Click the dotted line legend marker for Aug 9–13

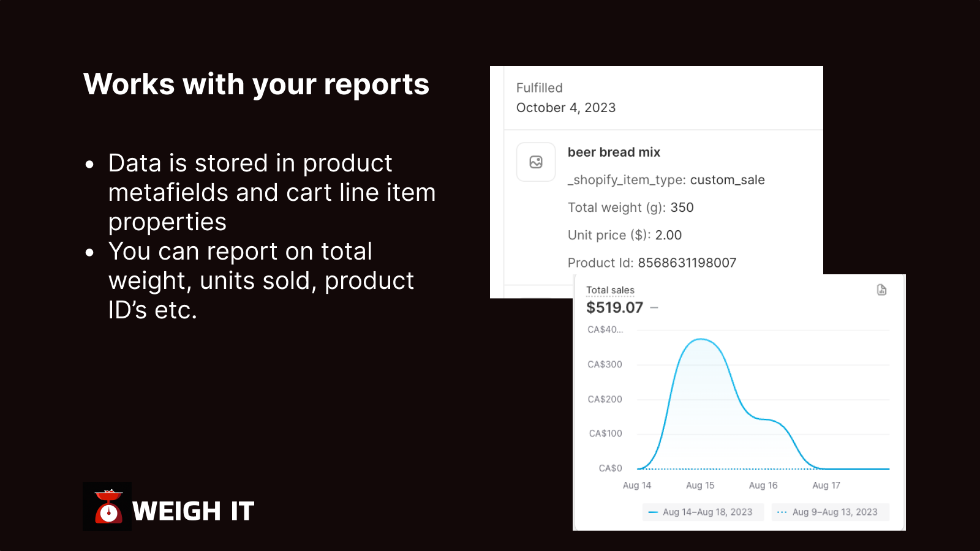tap(782, 512)
